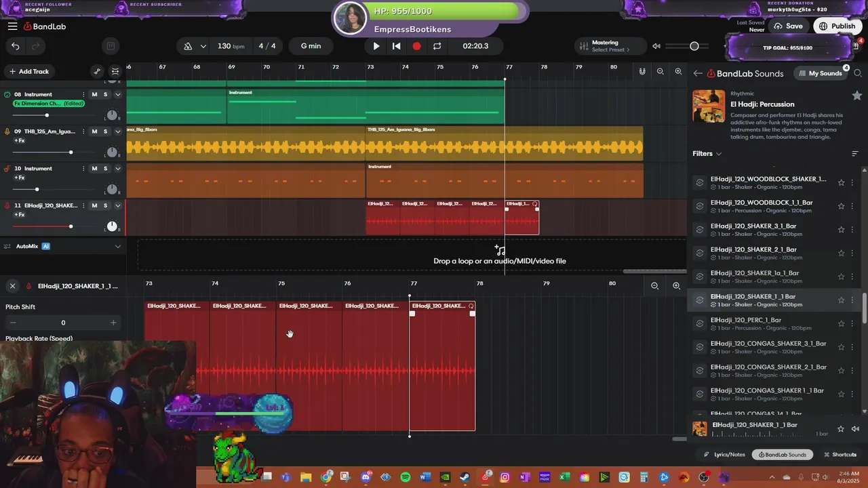This screenshot has width=868, height=488.
Task: Open Spotify from the taskbar
Action: pos(406,477)
